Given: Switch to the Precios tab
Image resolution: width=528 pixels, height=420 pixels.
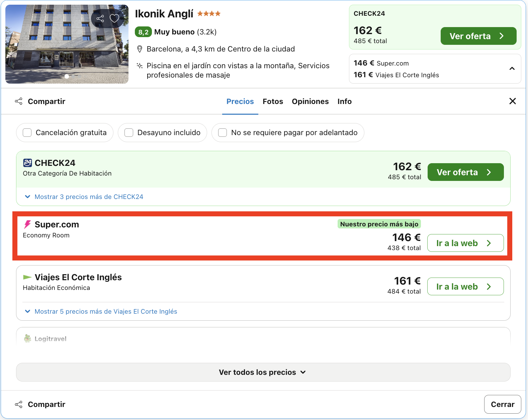Looking at the screenshot, I should point(240,101).
